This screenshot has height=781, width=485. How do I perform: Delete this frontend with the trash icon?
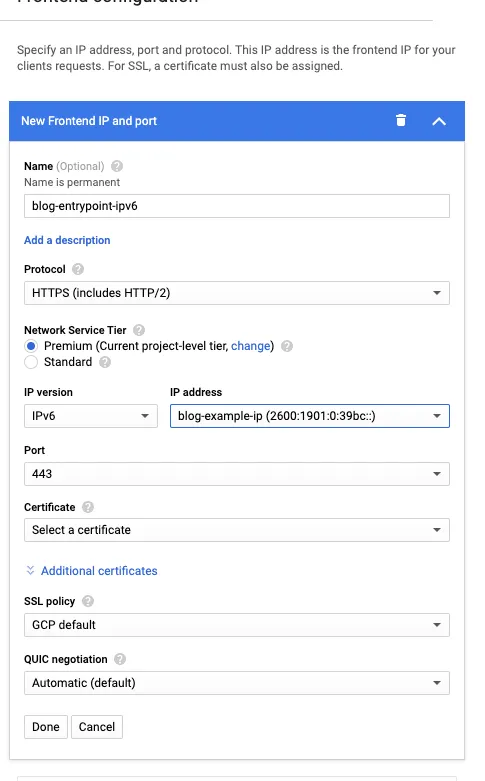click(x=401, y=121)
